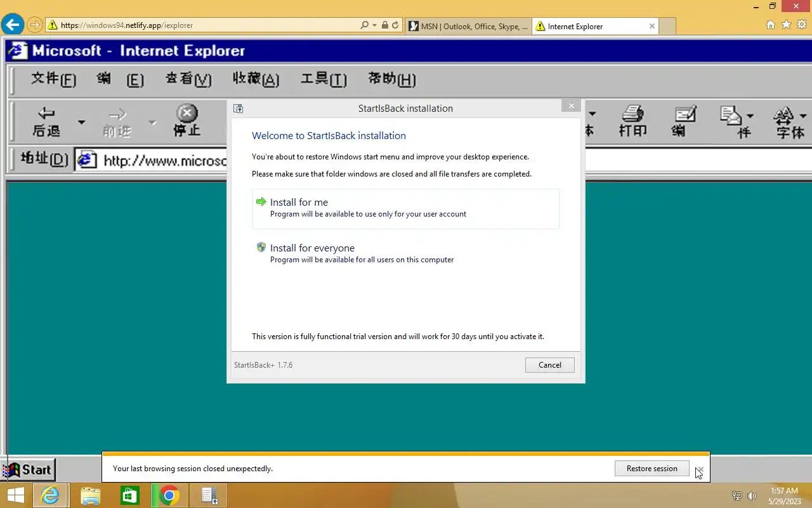Open the address bar search dropdown arrow

374,25
